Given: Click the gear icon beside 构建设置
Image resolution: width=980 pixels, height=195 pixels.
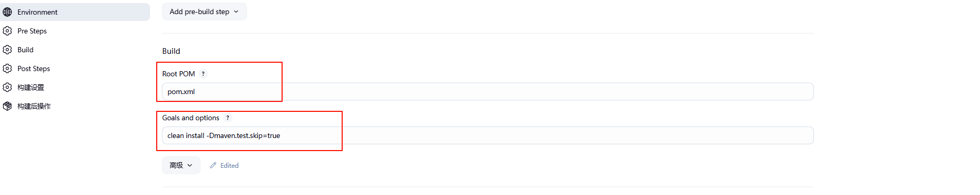Looking at the screenshot, I should pyautogui.click(x=7, y=87).
